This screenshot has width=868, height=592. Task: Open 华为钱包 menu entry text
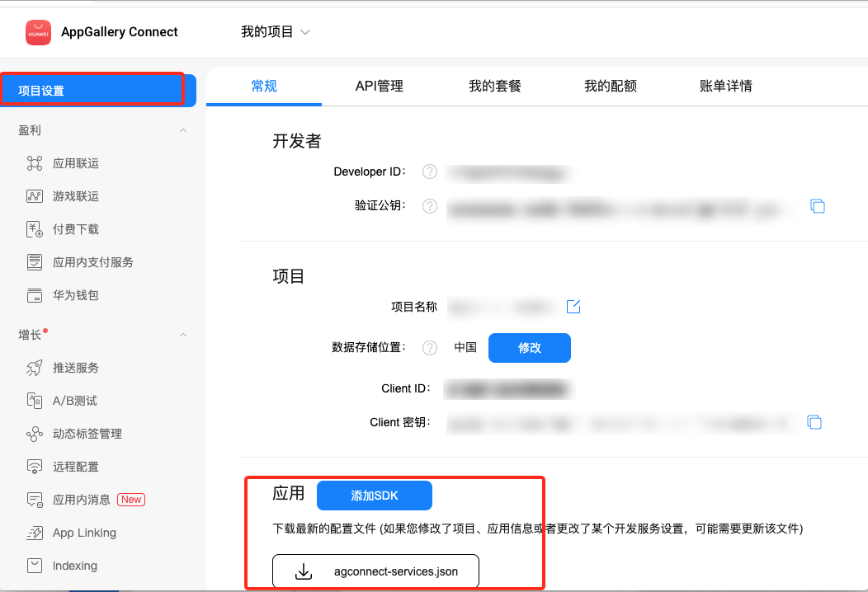[76, 295]
